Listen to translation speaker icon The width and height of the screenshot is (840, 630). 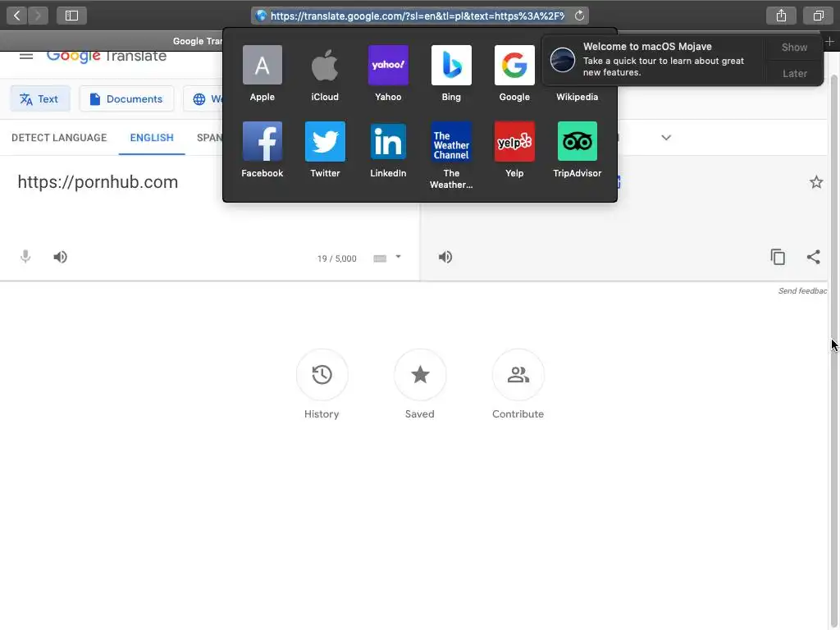tap(445, 257)
